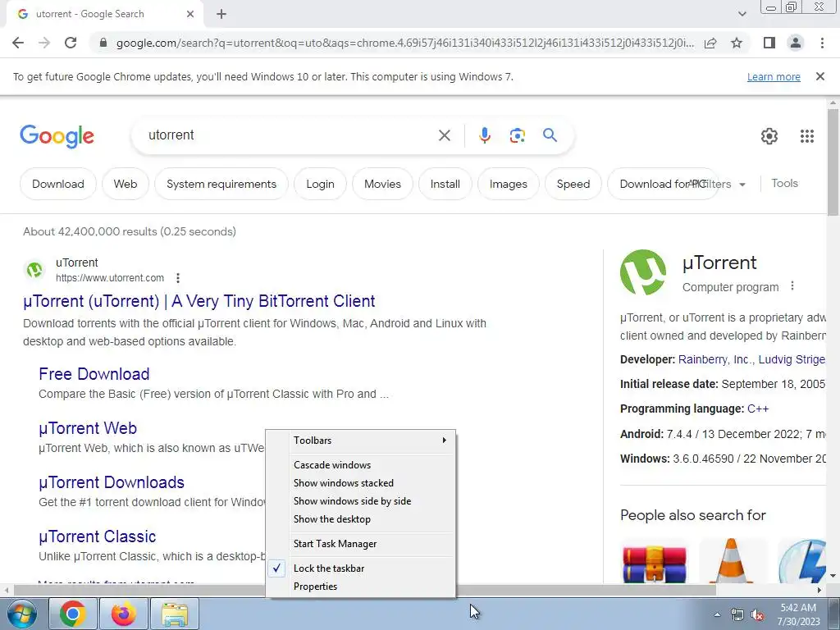Open the Google apps grid
This screenshot has height=630, width=840.
pyautogui.click(x=807, y=136)
